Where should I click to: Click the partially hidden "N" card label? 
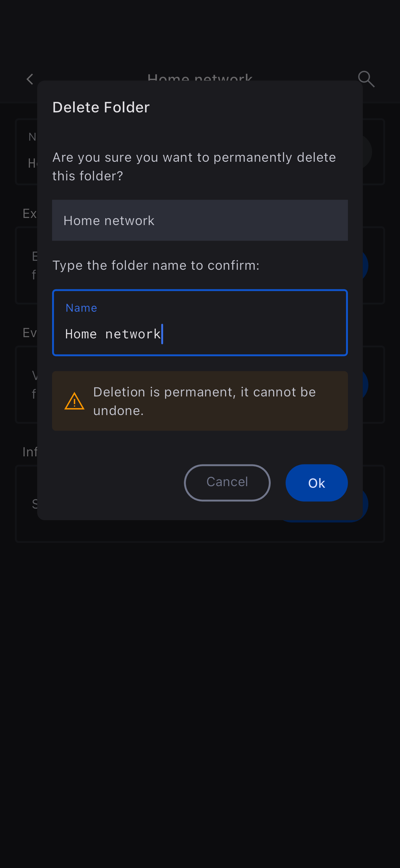pyautogui.click(x=32, y=137)
